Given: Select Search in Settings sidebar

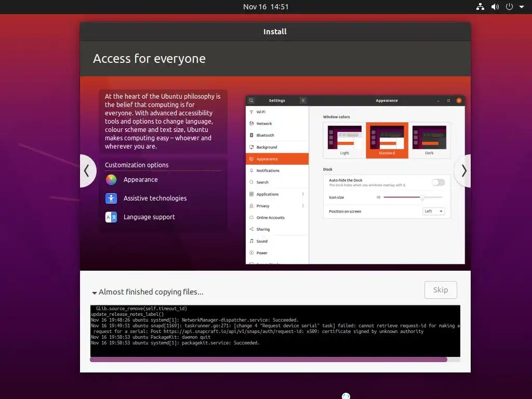Looking at the screenshot, I should tap(277, 182).
